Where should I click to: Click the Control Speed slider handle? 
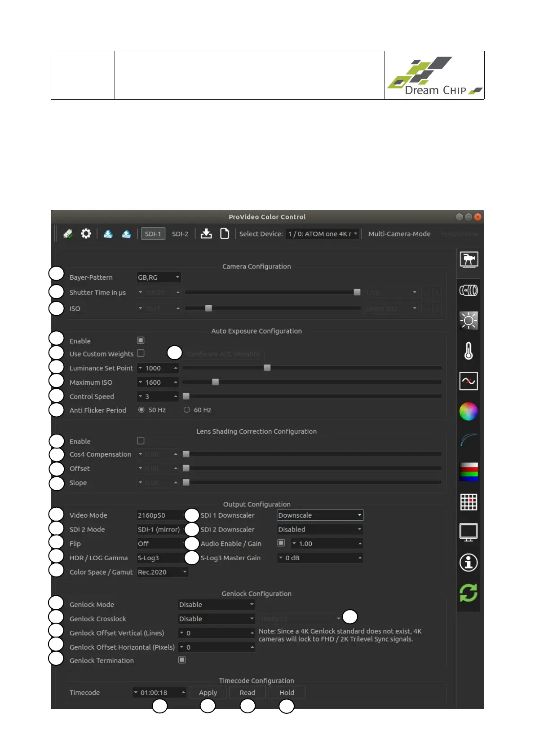(x=186, y=396)
